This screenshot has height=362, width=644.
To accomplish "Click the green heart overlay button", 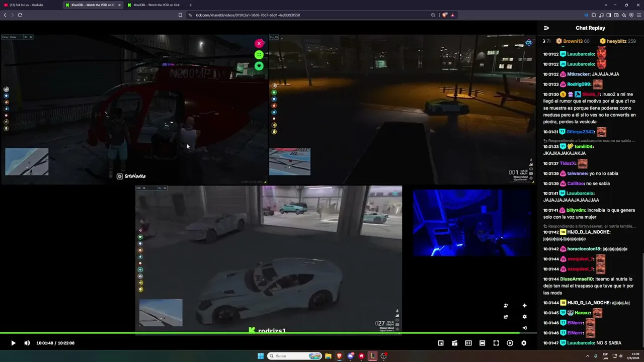I will (259, 66).
